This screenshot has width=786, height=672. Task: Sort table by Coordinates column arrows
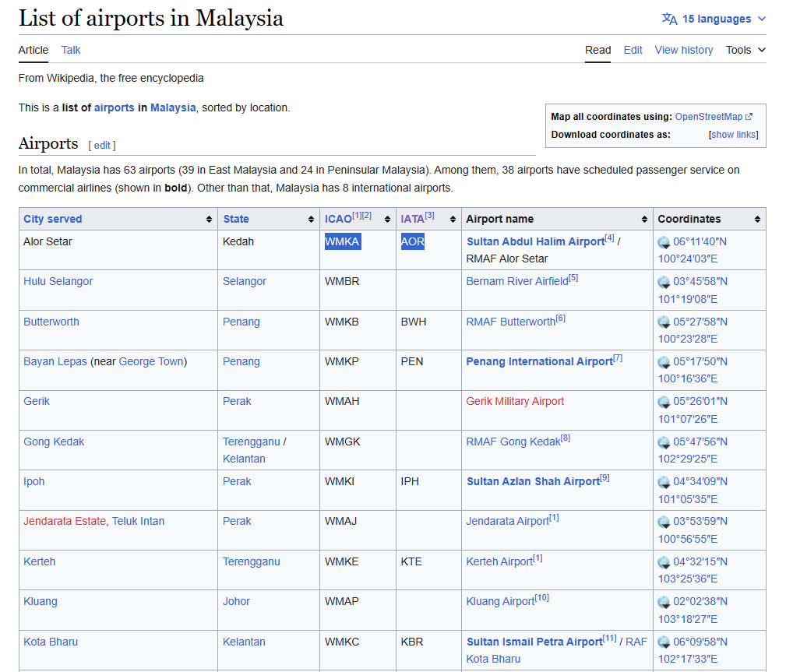click(x=756, y=220)
